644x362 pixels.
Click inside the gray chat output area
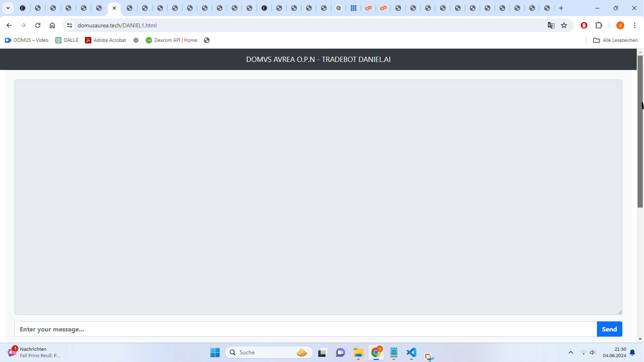(x=318, y=197)
